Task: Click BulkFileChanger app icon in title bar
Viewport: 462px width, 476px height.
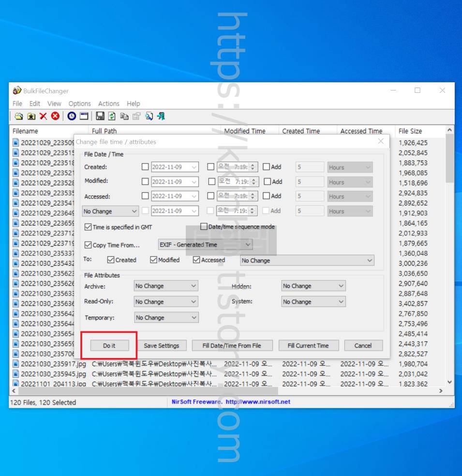Action: click(x=17, y=90)
